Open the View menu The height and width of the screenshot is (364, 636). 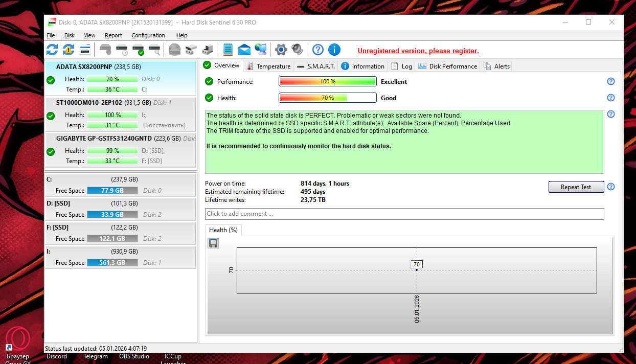89,35
